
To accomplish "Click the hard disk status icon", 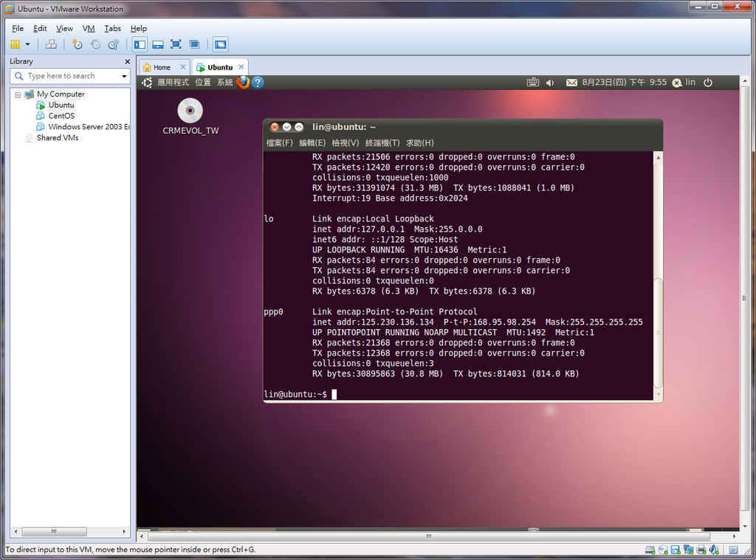I will tap(650, 550).
